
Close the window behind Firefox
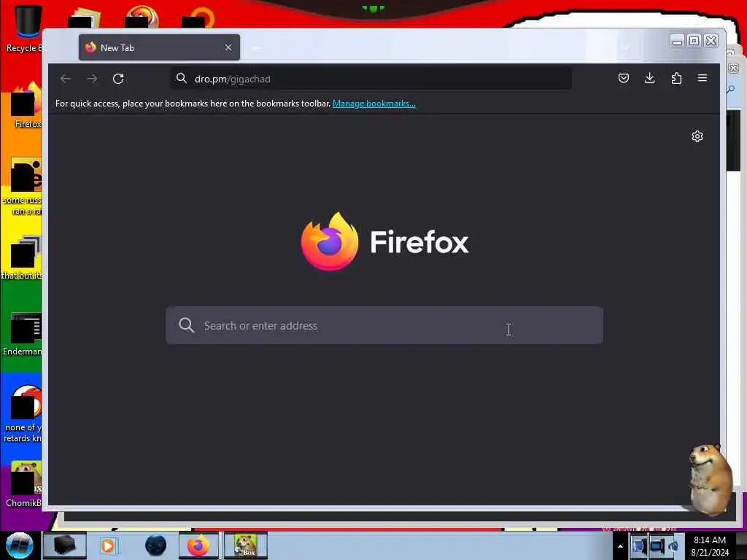point(734,68)
